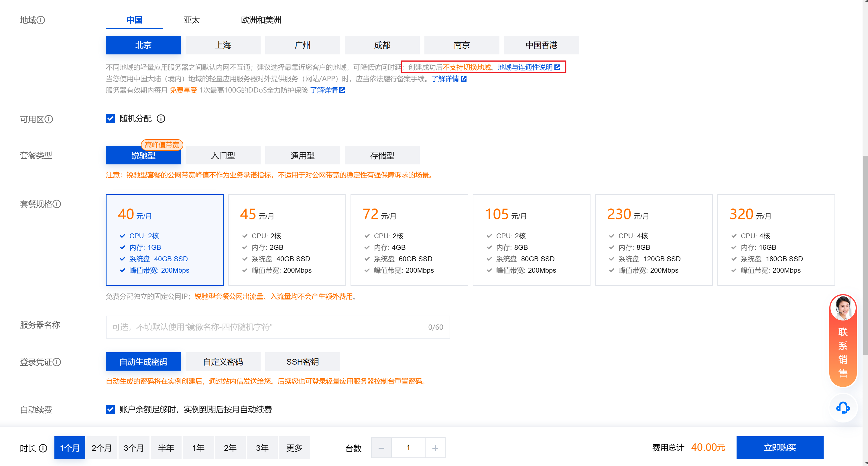This screenshot has height=466, width=868.
Task: Open 了解详情 link about DDoS protection
Action: click(x=324, y=90)
